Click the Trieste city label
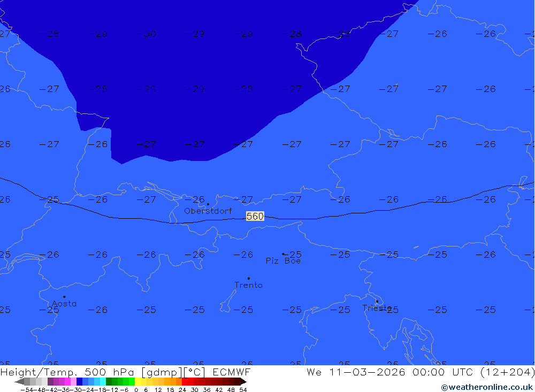The width and height of the screenshot is (535, 392). pos(377,308)
